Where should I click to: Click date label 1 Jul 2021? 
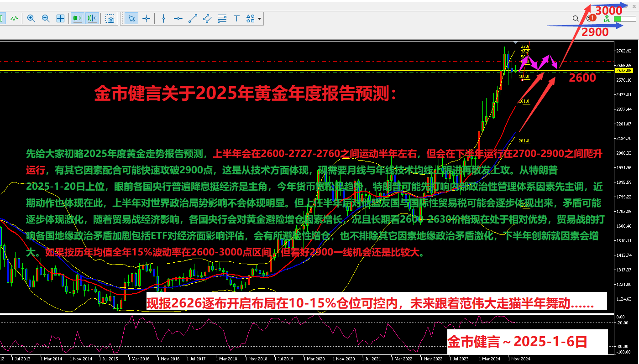click(x=372, y=359)
